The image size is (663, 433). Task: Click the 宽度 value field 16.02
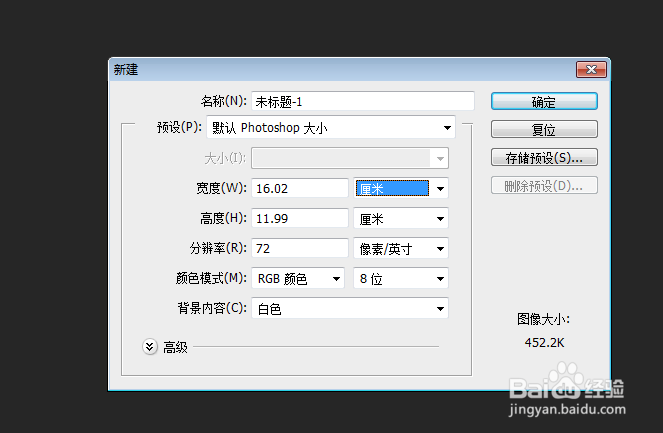[x=300, y=188]
